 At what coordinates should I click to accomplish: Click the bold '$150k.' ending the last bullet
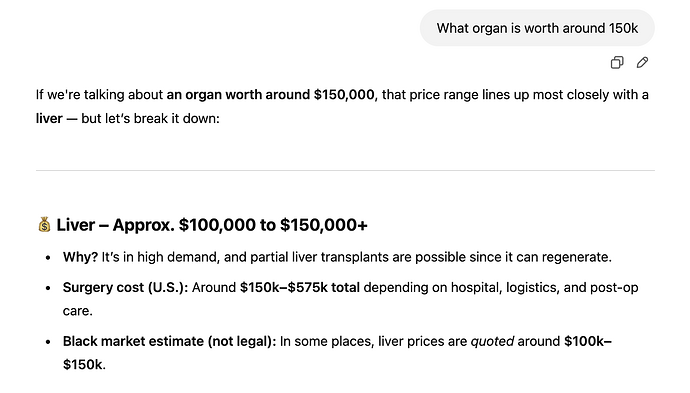tap(84, 364)
